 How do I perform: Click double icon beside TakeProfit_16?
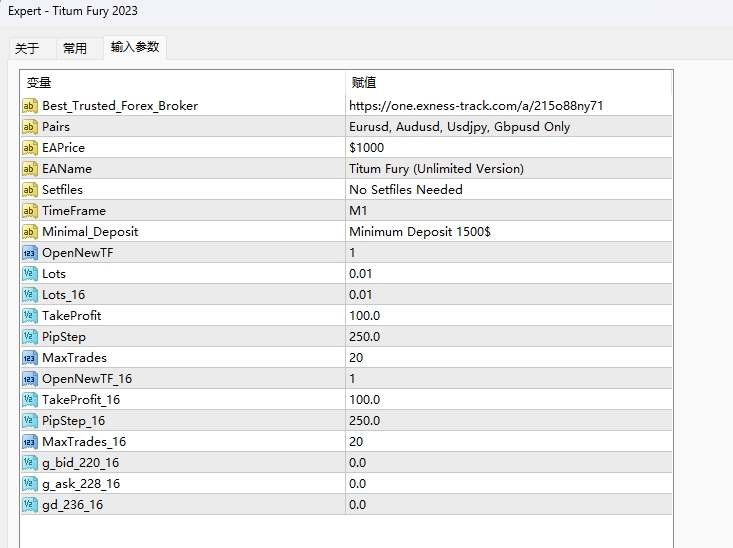click(x=29, y=400)
